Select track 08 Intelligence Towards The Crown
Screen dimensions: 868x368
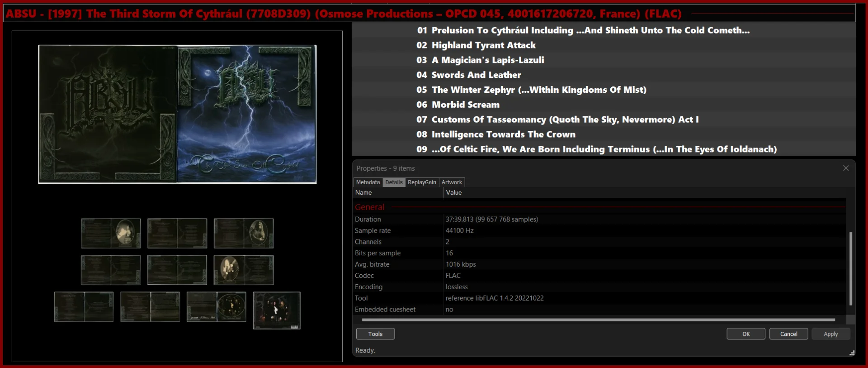point(604,134)
